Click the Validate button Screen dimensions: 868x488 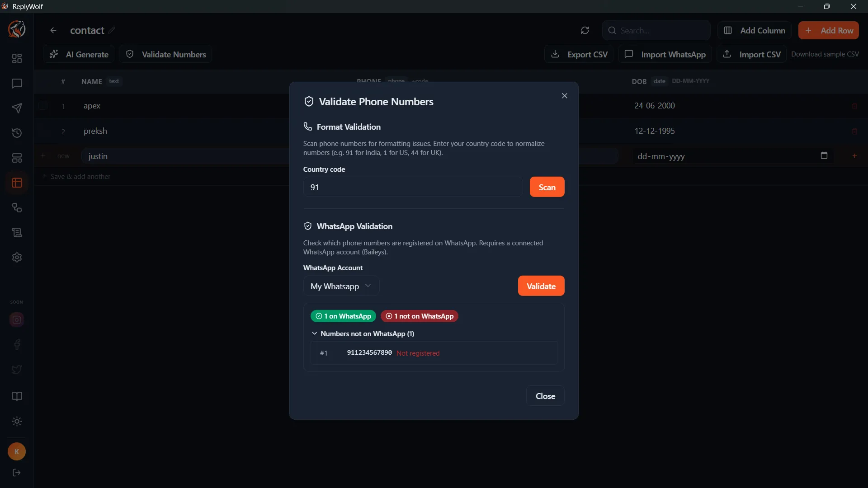pyautogui.click(x=541, y=286)
